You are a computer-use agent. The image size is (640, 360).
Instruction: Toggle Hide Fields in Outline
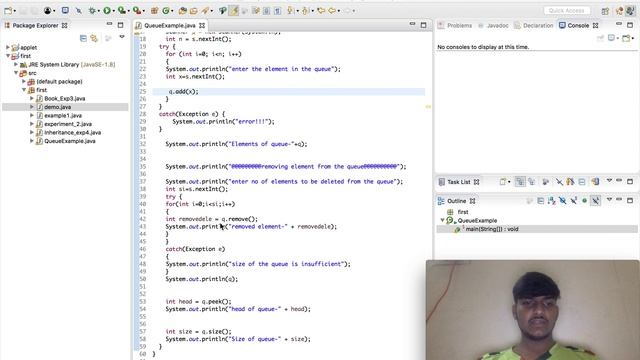[562, 201]
